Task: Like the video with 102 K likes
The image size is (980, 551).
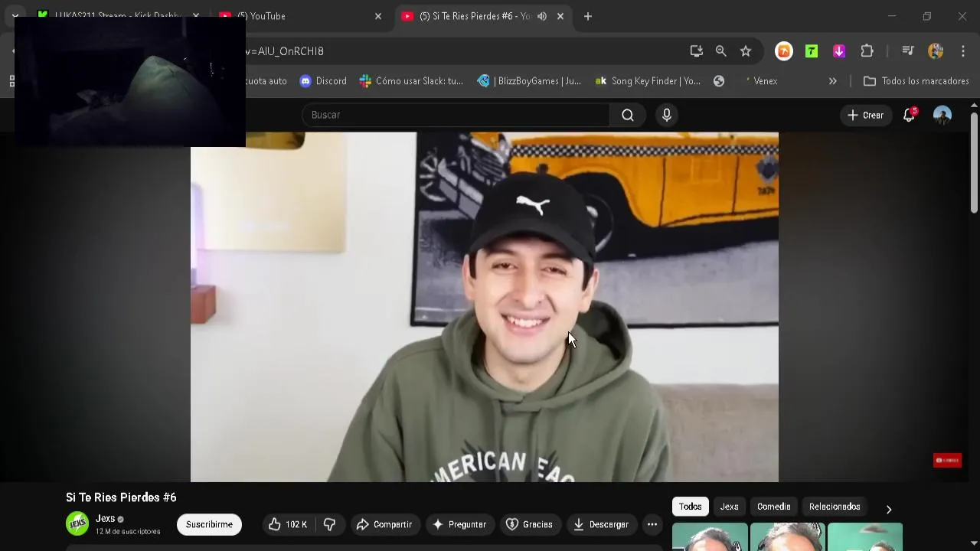Action: tap(288, 524)
